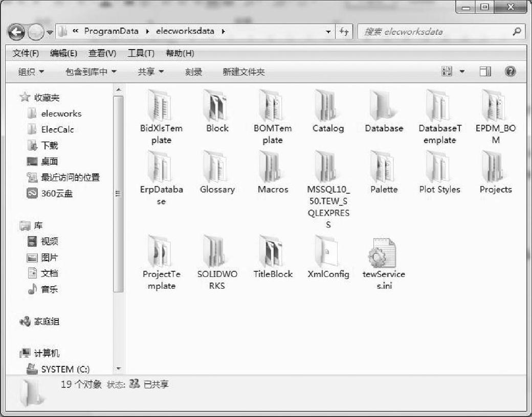Open the tewServices.ini file icon
The width and height of the screenshot is (532, 417).
384,253
